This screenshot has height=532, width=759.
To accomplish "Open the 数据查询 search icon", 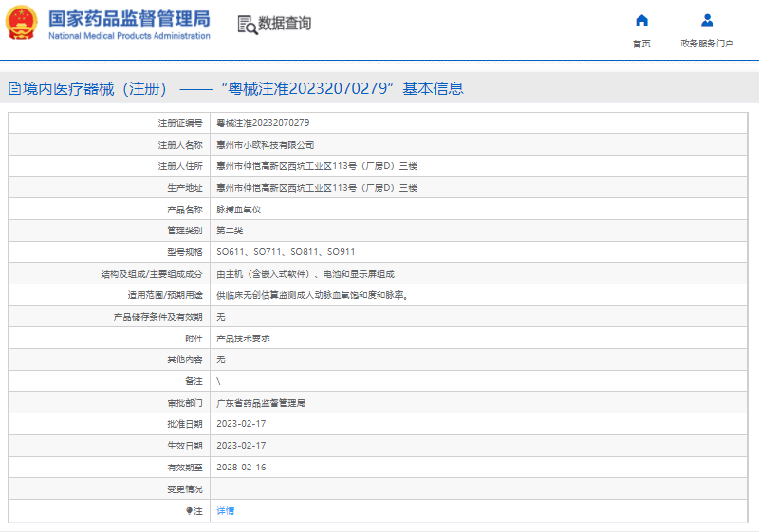I will pyautogui.click(x=248, y=25).
